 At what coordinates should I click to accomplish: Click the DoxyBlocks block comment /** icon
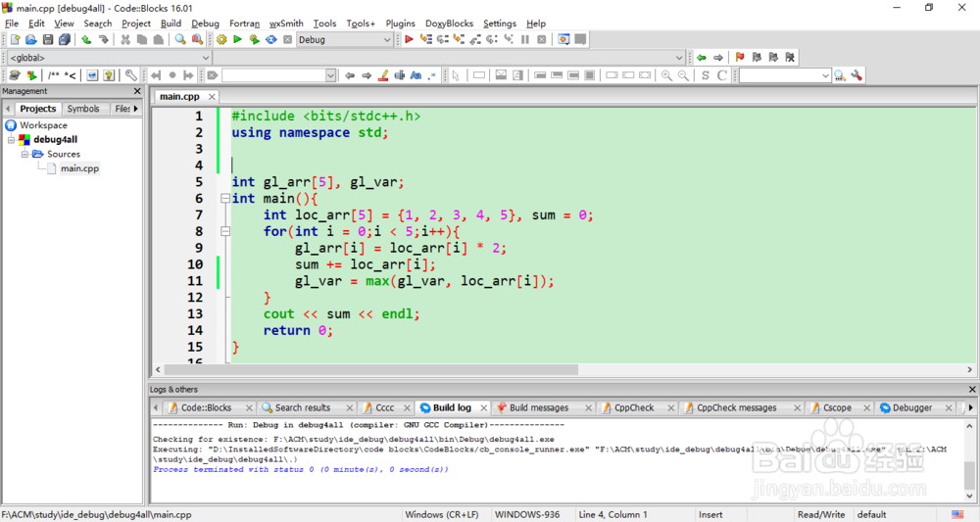point(54,75)
